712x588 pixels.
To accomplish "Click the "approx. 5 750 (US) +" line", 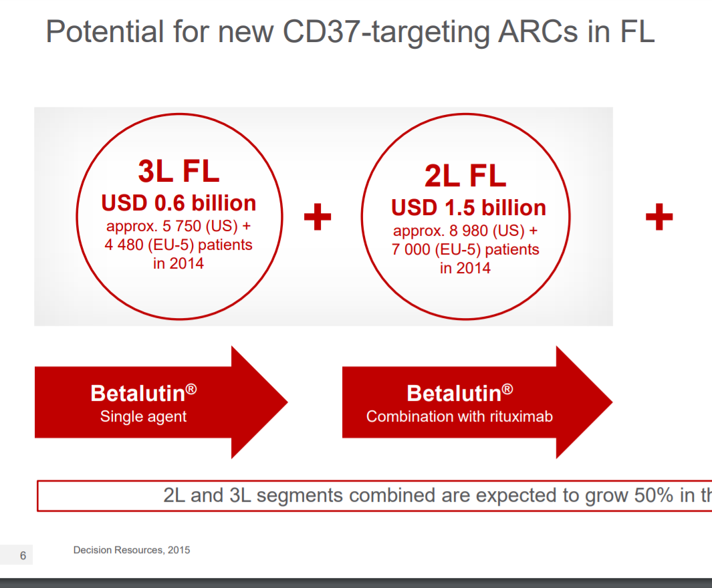I will pos(179,226).
